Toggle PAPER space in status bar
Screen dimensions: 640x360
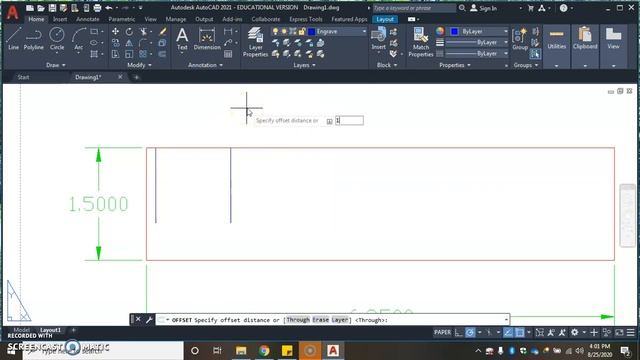442,333
